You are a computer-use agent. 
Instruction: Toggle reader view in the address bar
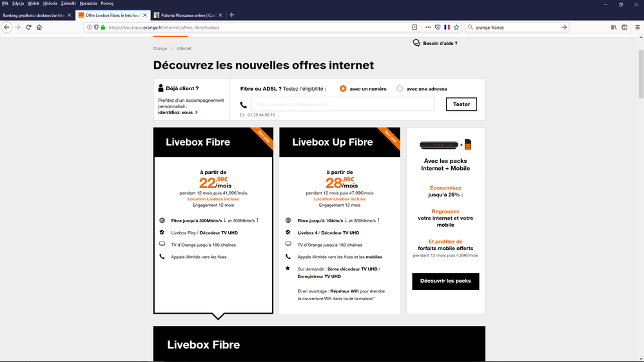click(x=415, y=28)
